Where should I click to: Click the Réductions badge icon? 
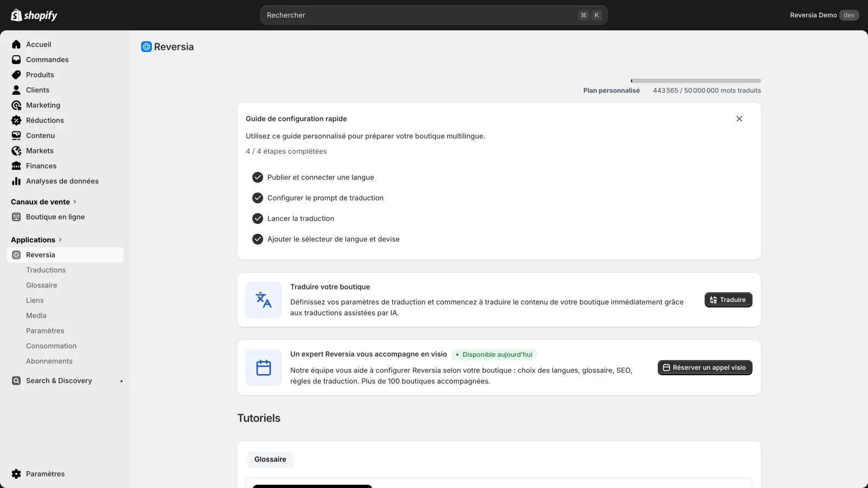click(x=16, y=120)
